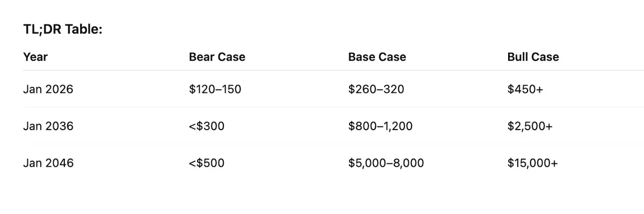Click the Jan 2036 row label
The image size is (644, 214).
[48, 126]
